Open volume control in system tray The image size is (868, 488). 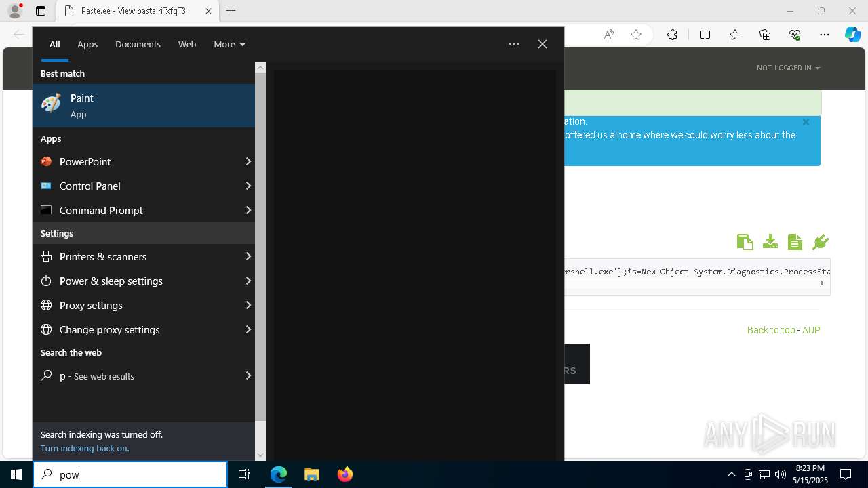coord(780,474)
